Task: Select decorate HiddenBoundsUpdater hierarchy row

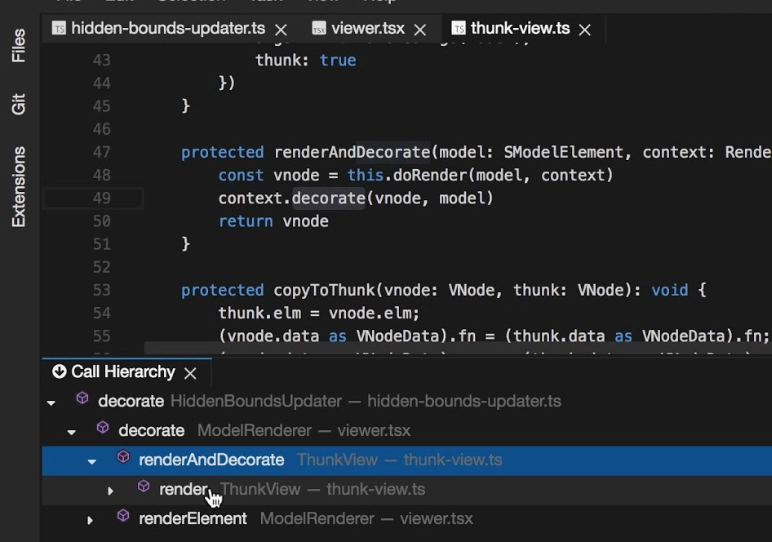Action: 407,401
